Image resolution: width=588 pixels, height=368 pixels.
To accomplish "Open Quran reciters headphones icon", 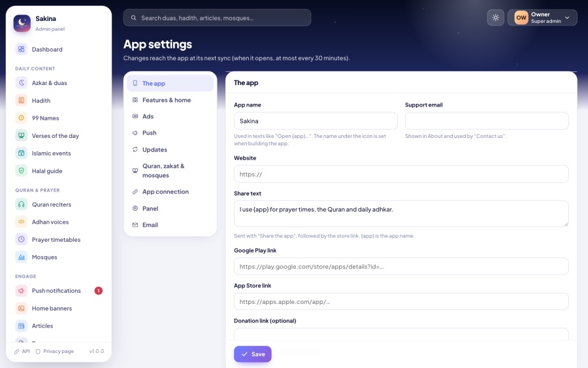I will [22, 204].
